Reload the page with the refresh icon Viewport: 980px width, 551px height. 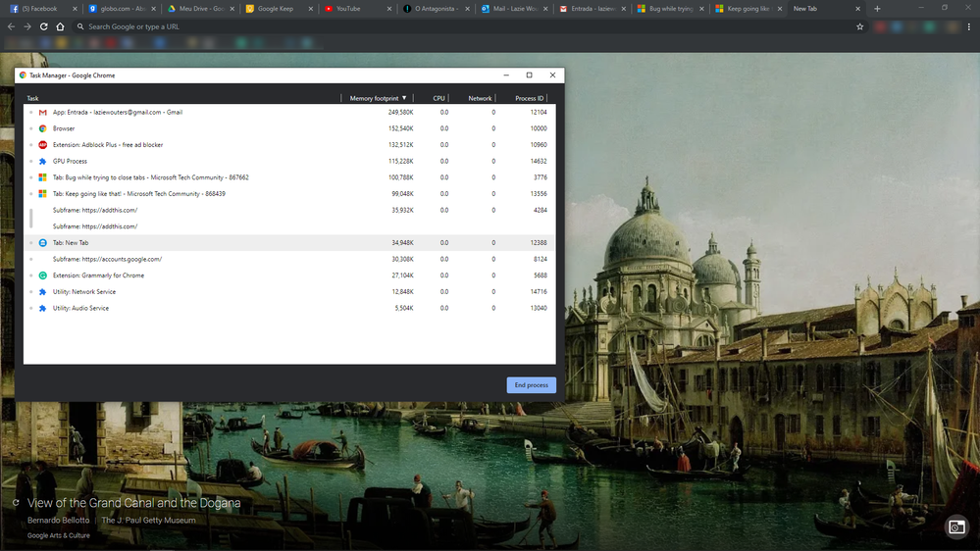(x=44, y=26)
